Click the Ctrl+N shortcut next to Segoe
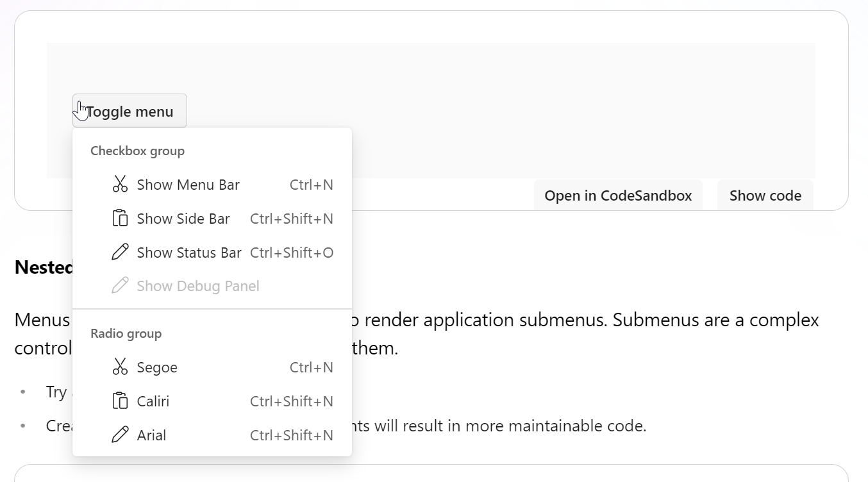Image resolution: width=868 pixels, height=482 pixels. [x=312, y=367]
